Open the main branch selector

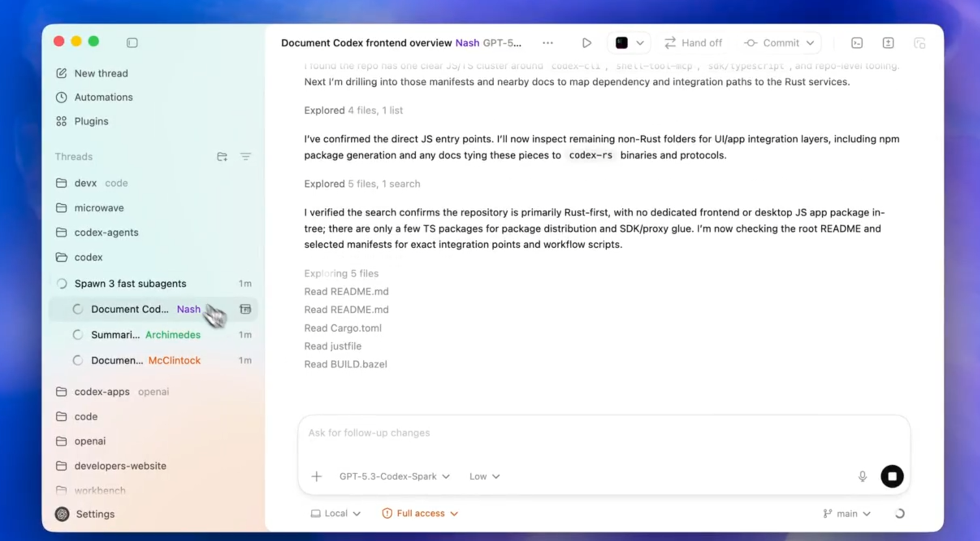click(847, 513)
